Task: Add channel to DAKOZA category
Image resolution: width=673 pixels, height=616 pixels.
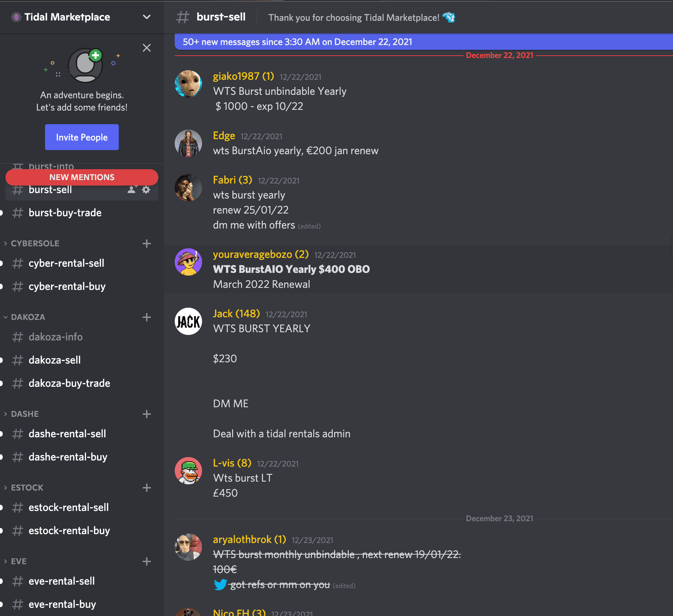Action: 147,317
